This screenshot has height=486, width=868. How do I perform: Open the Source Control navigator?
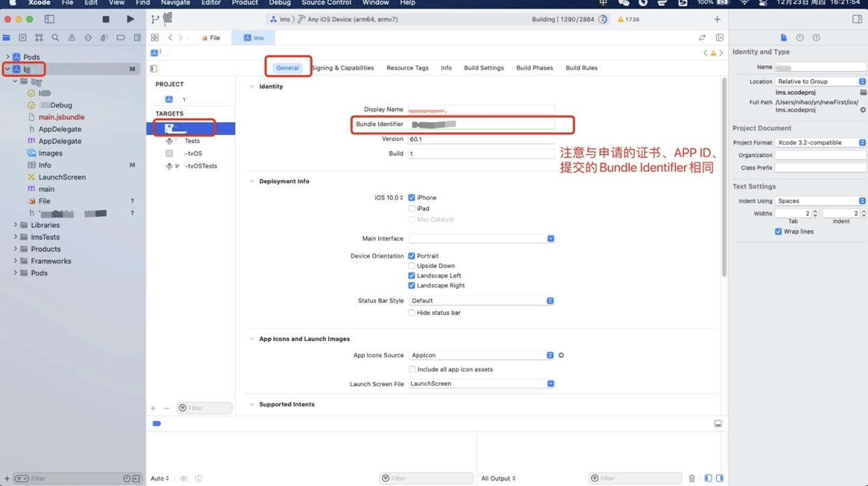pyautogui.click(x=23, y=38)
